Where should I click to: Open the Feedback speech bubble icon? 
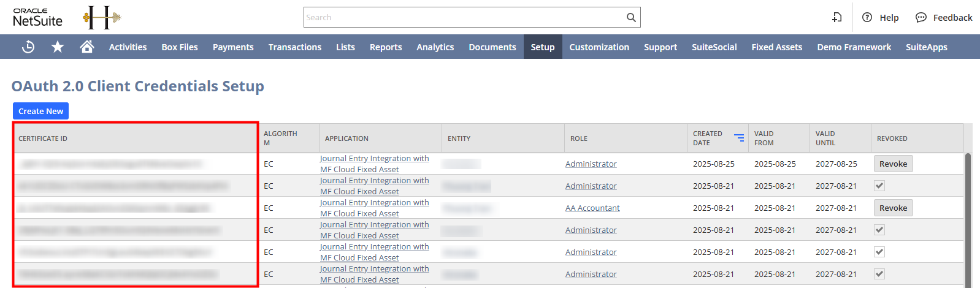pos(921,17)
